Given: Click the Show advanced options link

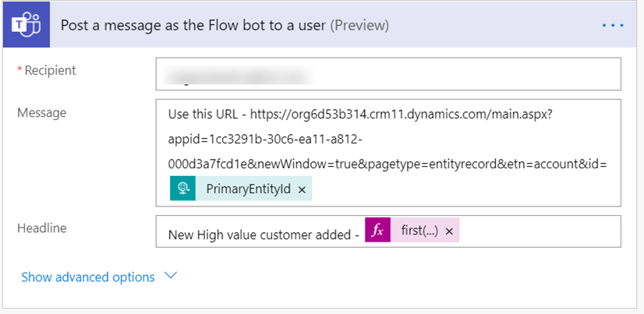Looking at the screenshot, I should 87,277.
